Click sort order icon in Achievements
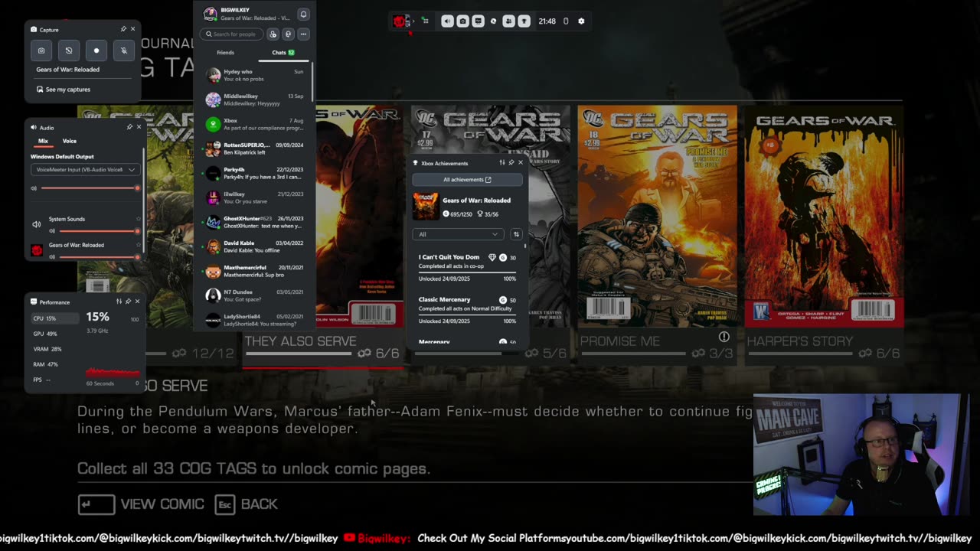Screen dimensions: 980x551 point(516,234)
